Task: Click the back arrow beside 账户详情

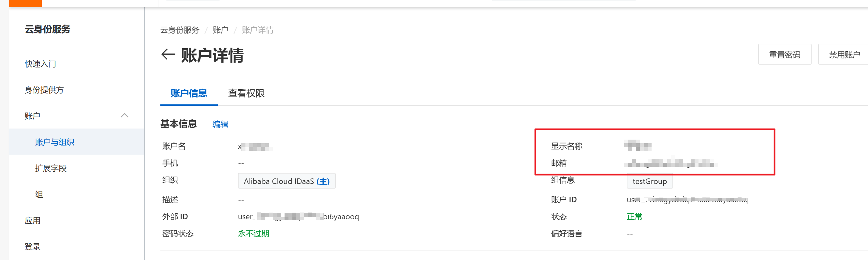Action: click(x=168, y=54)
